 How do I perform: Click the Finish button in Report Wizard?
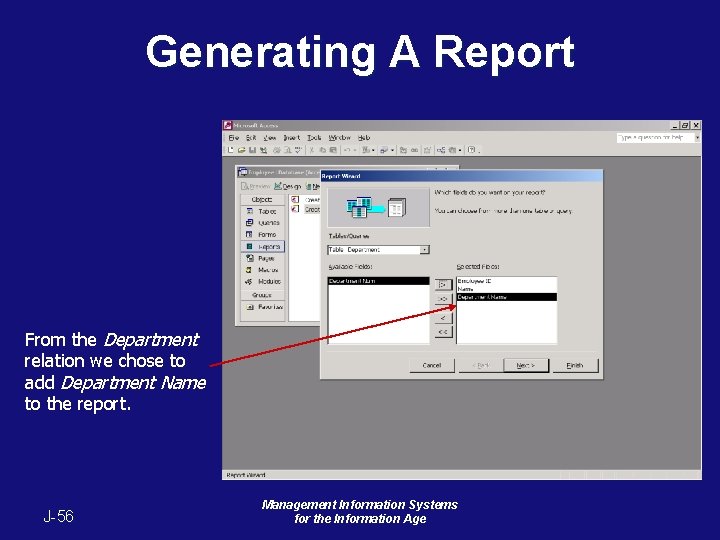[575, 365]
